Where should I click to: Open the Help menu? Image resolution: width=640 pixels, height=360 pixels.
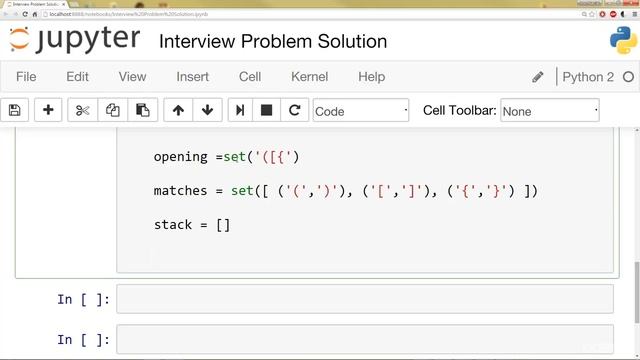(x=371, y=77)
